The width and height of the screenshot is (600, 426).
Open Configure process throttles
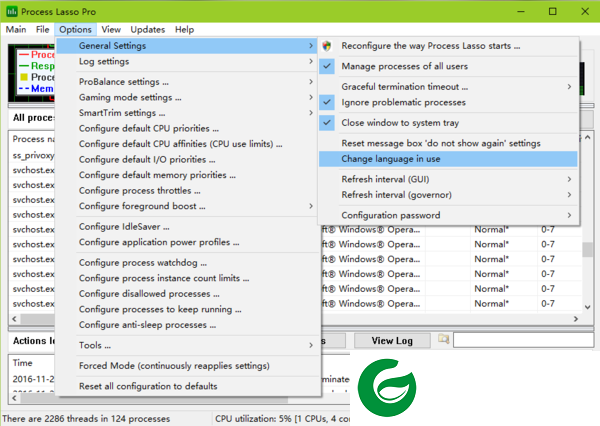tap(188, 190)
